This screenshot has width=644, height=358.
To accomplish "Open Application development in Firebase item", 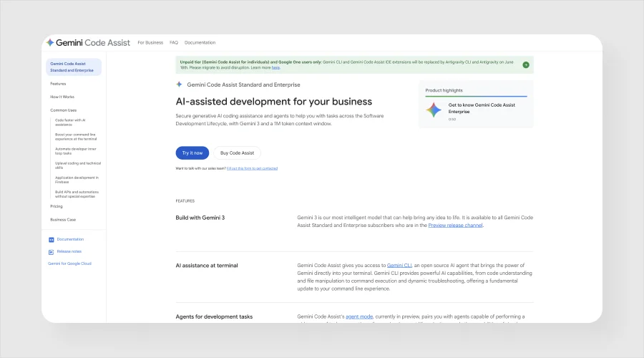I will pyautogui.click(x=77, y=180).
